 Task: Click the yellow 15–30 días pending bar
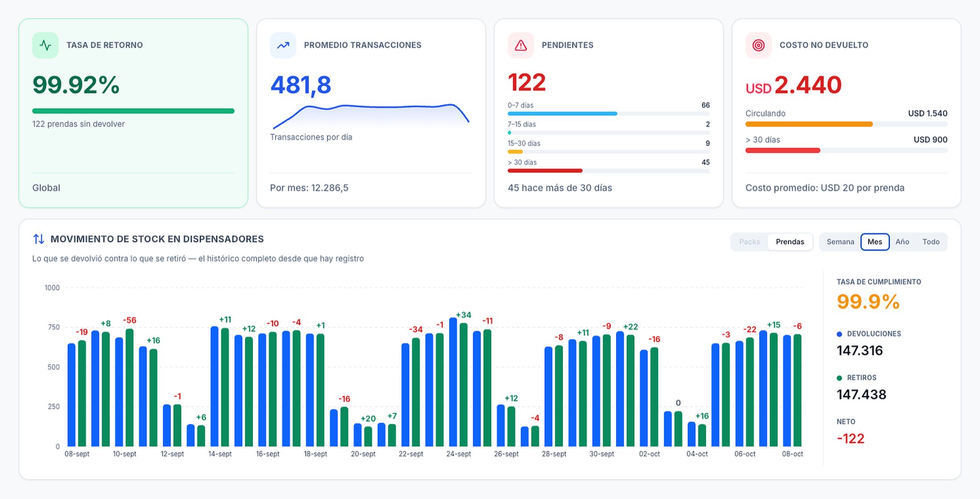point(515,151)
